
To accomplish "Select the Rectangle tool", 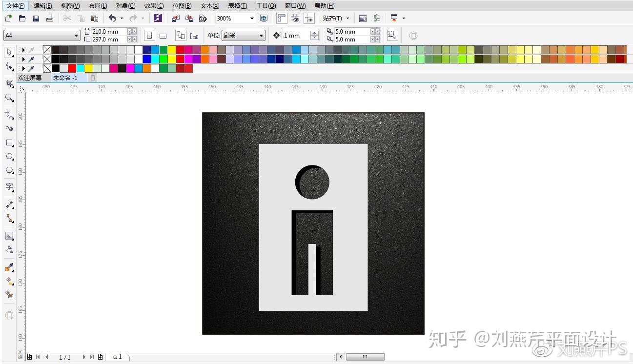I will pyautogui.click(x=9, y=143).
